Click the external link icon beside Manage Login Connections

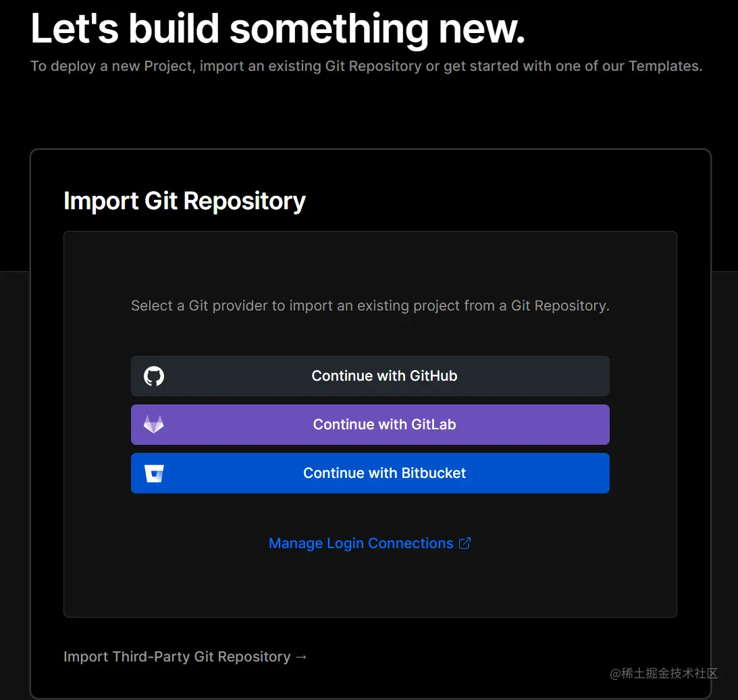point(465,543)
